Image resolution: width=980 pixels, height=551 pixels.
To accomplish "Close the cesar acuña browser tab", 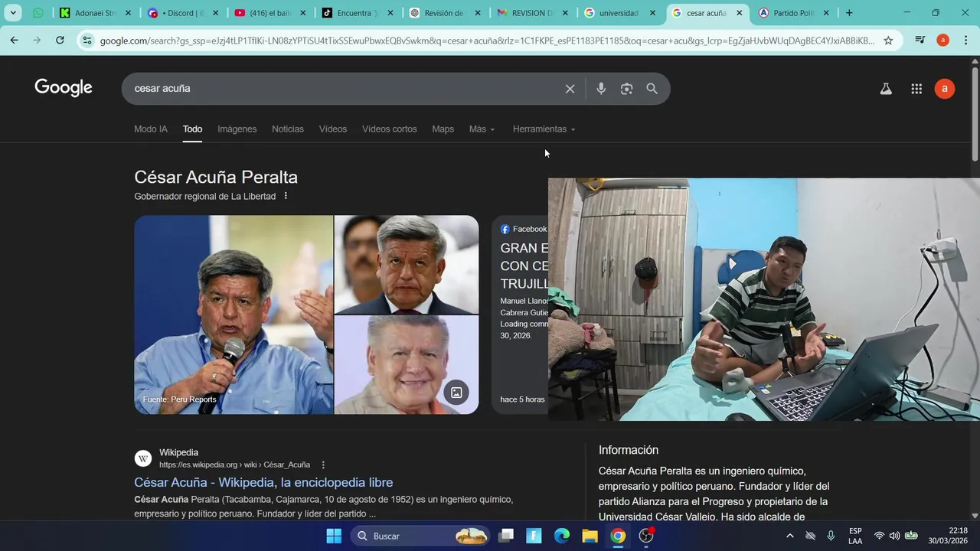I will [x=739, y=13].
